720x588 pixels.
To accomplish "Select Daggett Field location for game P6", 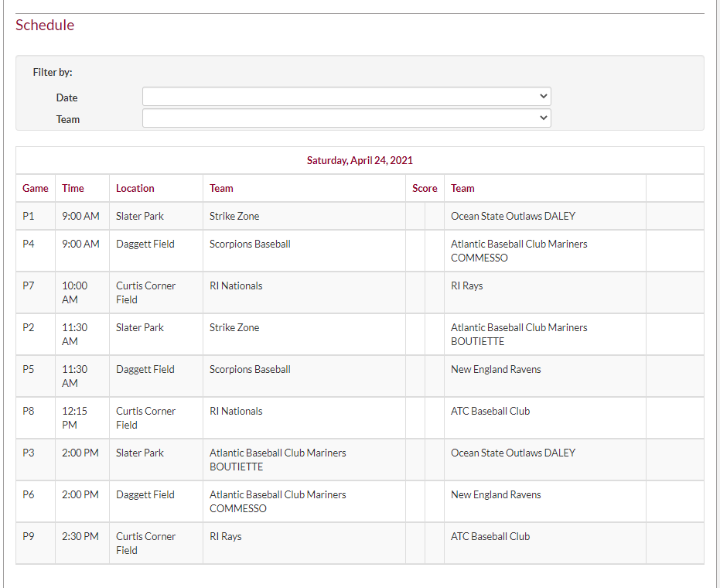I will (x=145, y=494).
